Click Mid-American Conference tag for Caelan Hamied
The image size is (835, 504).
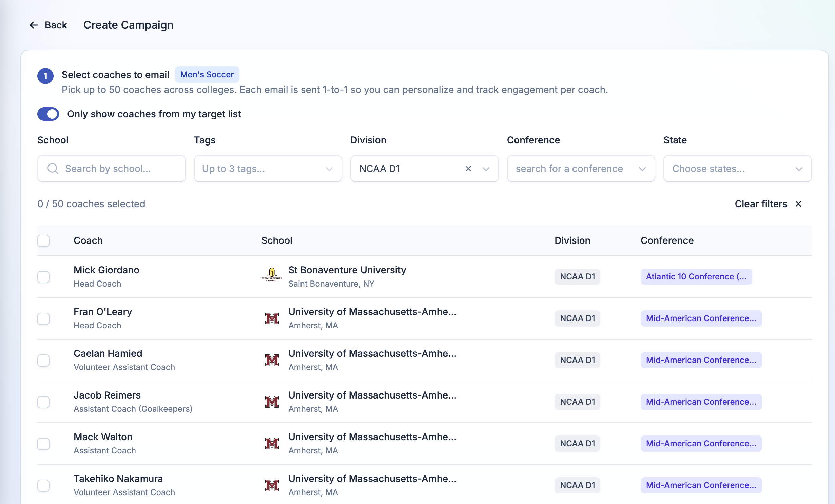[x=701, y=360]
